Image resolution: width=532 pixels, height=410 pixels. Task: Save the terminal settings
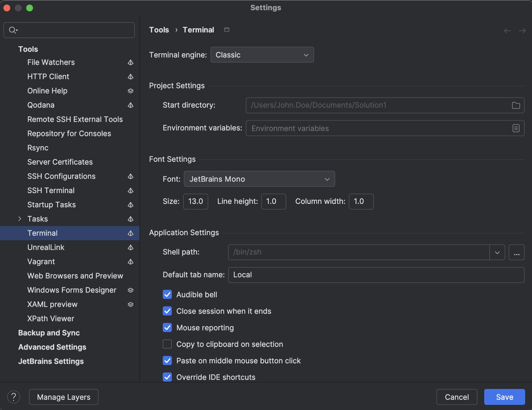pyautogui.click(x=504, y=397)
